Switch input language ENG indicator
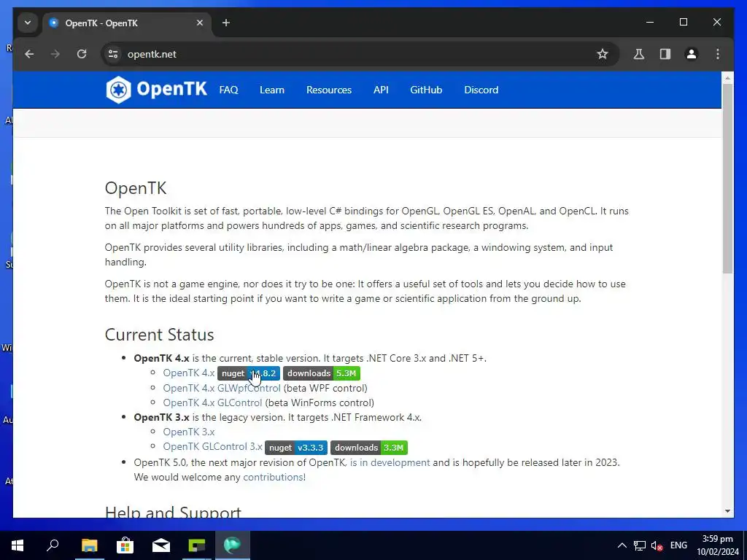 [678, 545]
